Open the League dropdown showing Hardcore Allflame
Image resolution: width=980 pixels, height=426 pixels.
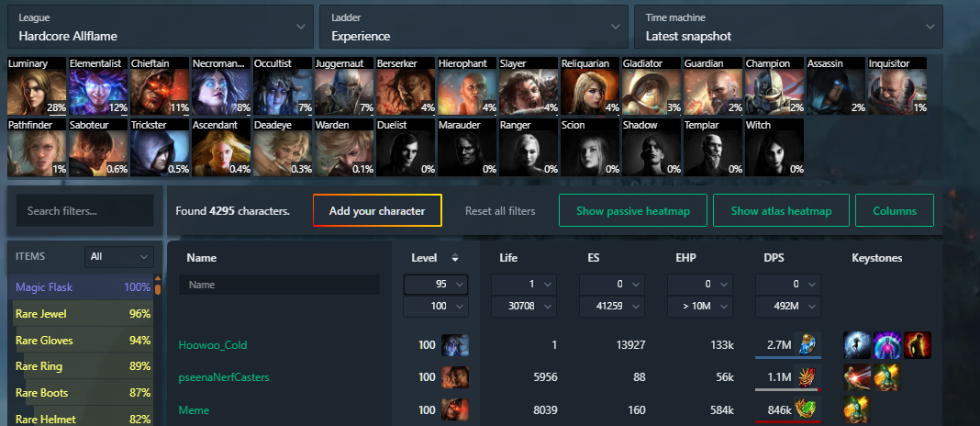[161, 27]
